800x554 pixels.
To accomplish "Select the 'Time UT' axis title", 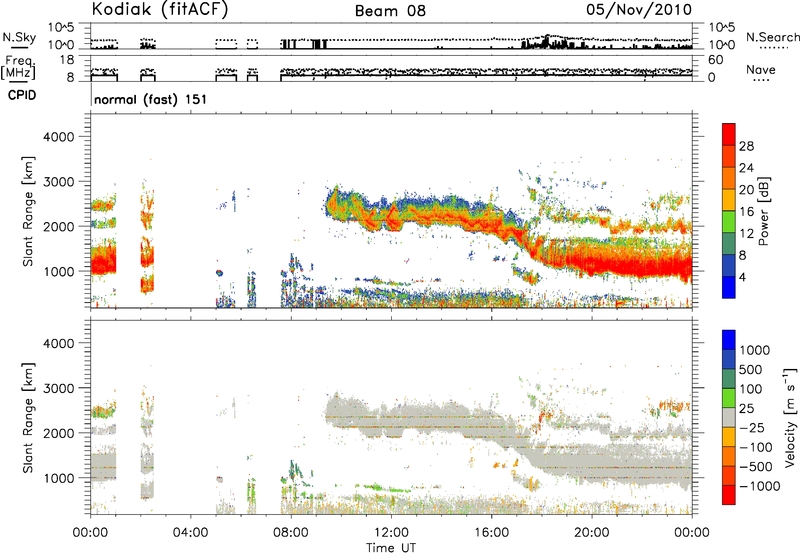I will point(391,548).
